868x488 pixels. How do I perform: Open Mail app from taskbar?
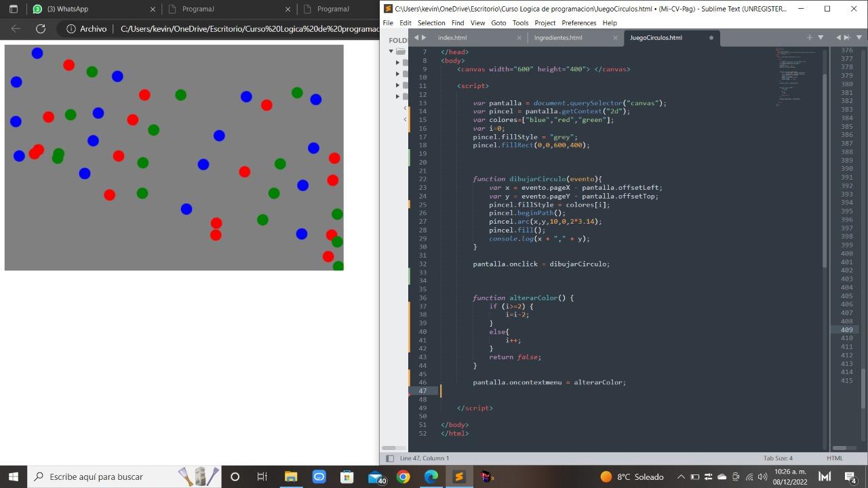coord(376,476)
